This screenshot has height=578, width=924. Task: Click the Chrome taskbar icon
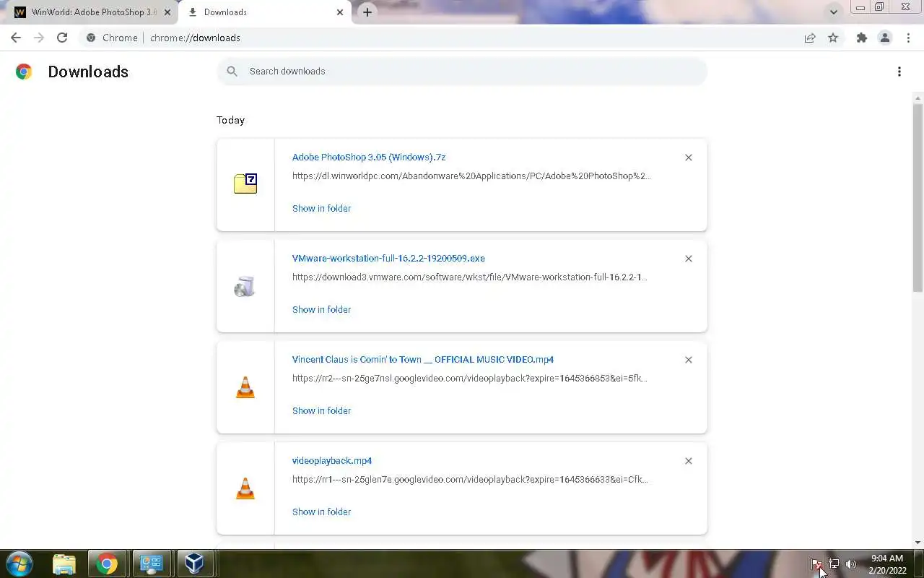(108, 564)
